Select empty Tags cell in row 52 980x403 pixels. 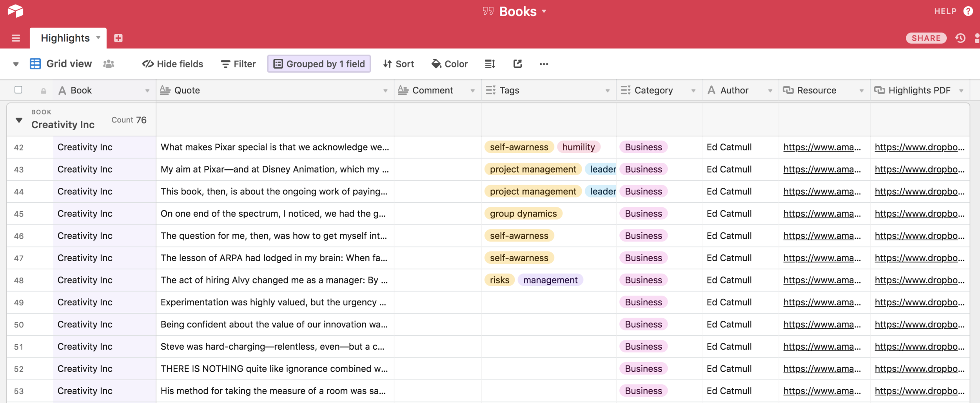pos(549,369)
